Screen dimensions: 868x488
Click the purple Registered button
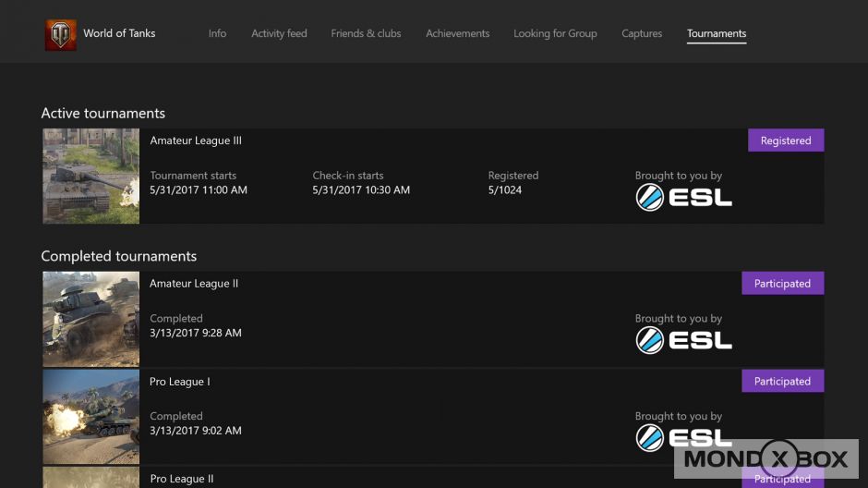coord(785,140)
